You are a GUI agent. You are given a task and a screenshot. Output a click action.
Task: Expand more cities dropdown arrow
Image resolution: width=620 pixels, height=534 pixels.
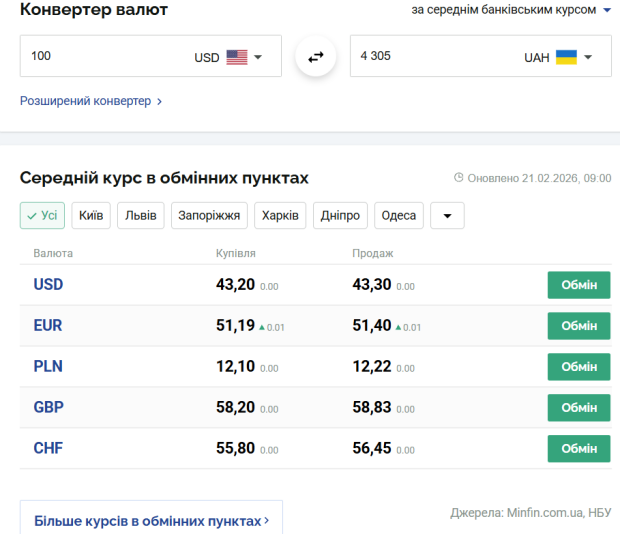447,215
